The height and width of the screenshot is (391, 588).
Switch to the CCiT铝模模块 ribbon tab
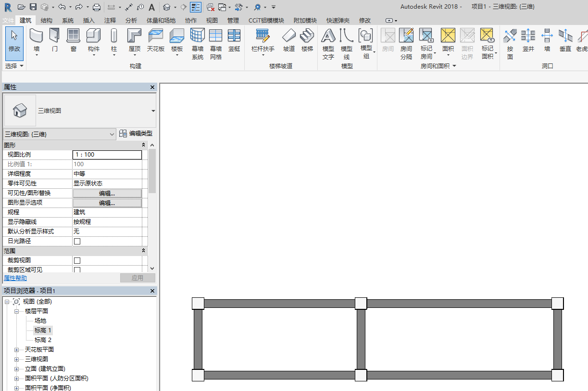(x=266, y=21)
